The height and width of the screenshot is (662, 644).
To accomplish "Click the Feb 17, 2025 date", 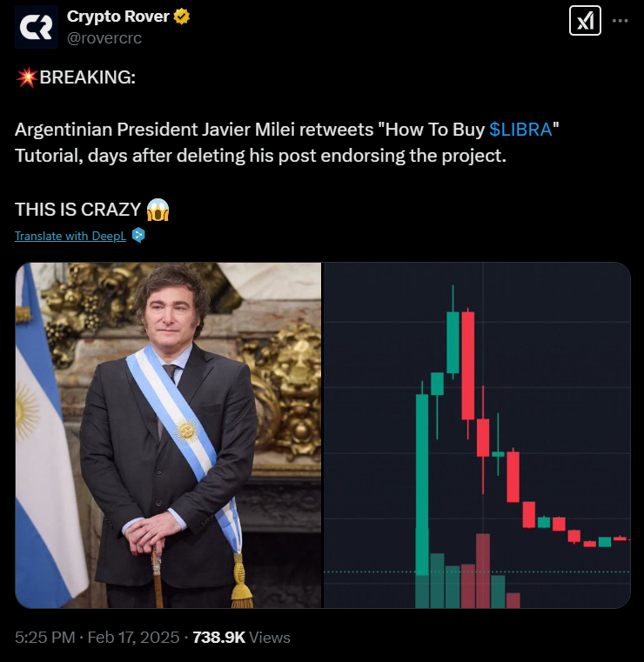I will click(133, 638).
